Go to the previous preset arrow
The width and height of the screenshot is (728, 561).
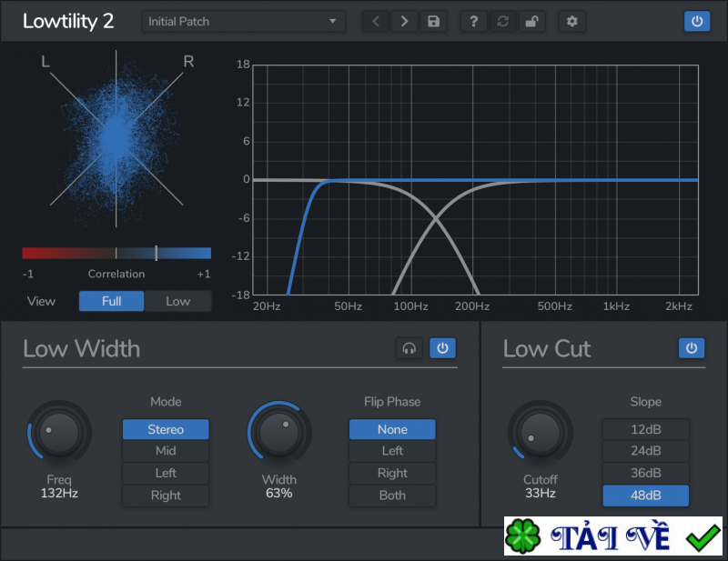tap(377, 21)
